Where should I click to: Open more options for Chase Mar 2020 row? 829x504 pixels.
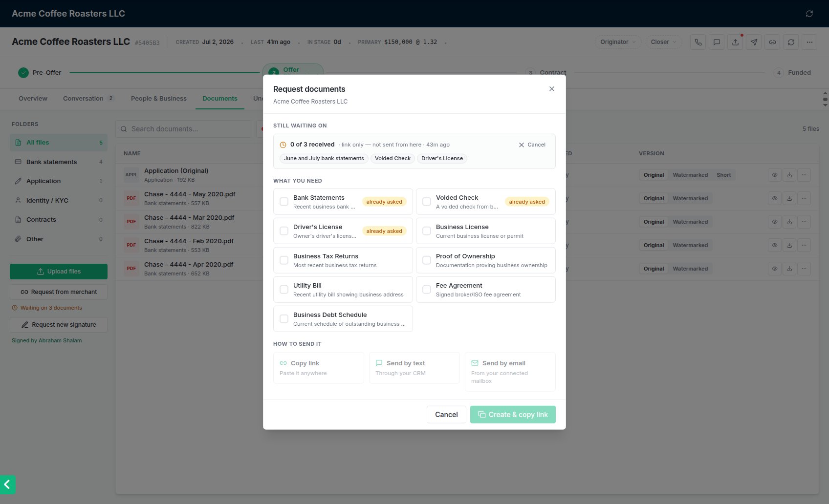coord(804,222)
